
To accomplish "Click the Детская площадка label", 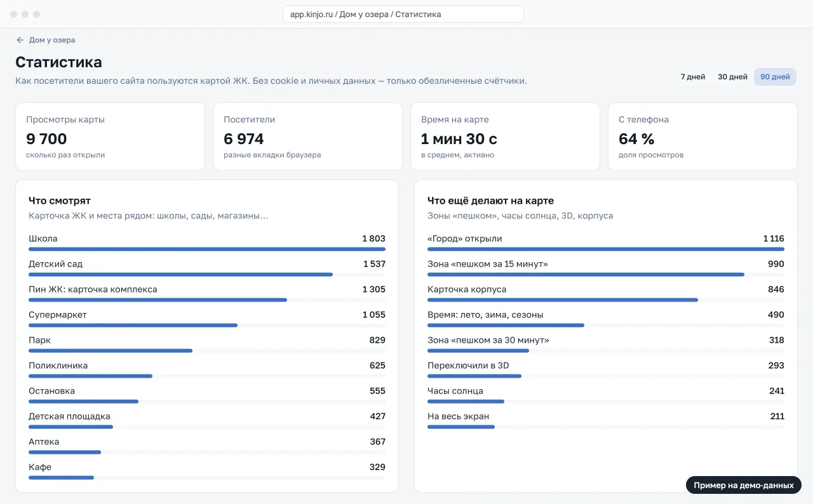I will (69, 416).
